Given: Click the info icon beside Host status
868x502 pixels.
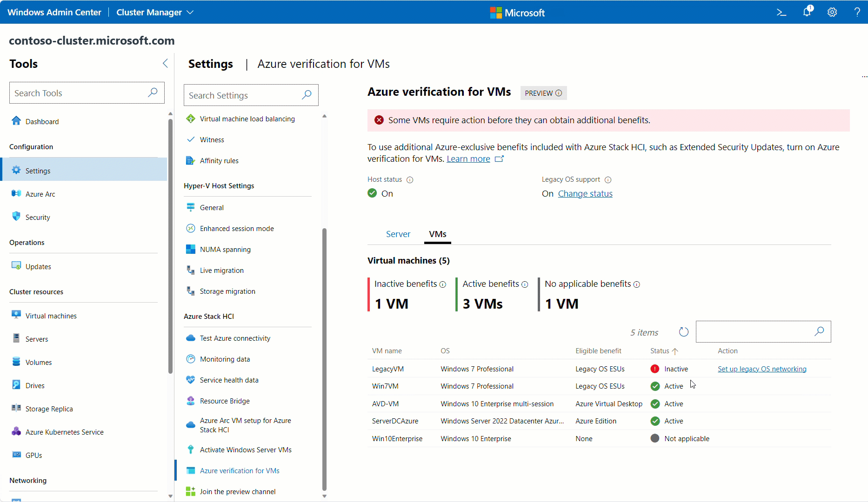Looking at the screenshot, I should point(410,180).
